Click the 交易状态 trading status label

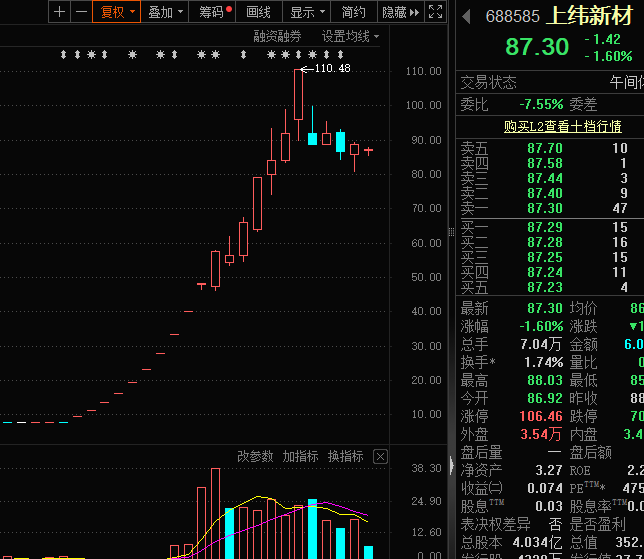[x=488, y=83]
